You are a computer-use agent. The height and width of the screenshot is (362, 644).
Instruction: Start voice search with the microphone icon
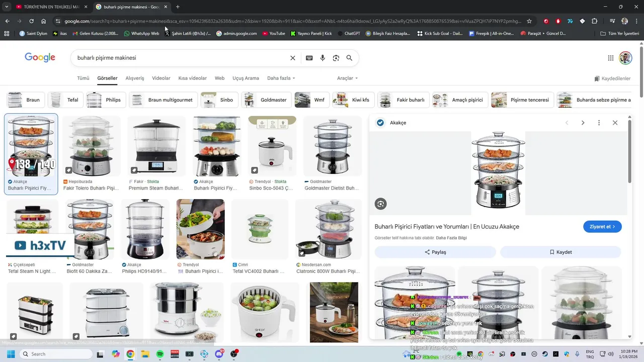point(323,58)
